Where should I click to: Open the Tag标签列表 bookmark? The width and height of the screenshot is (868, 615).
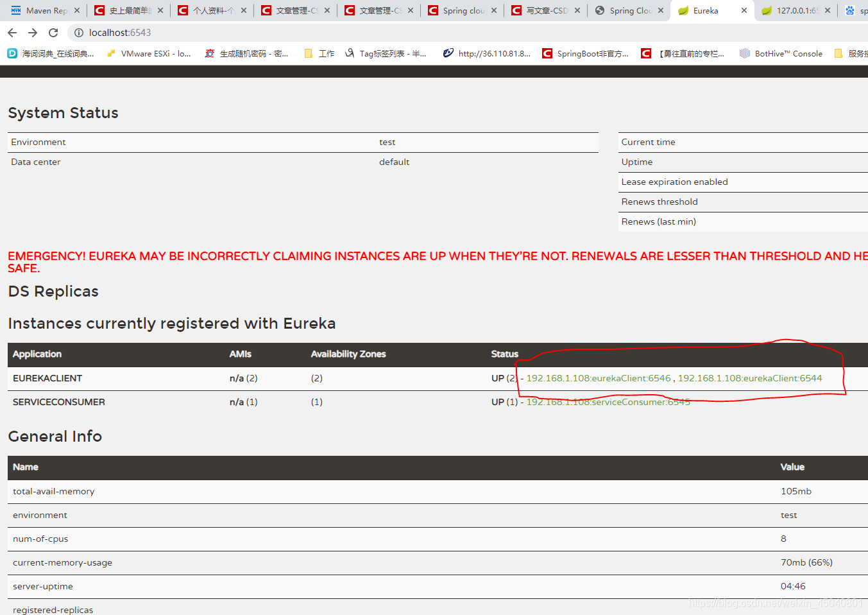click(x=386, y=54)
